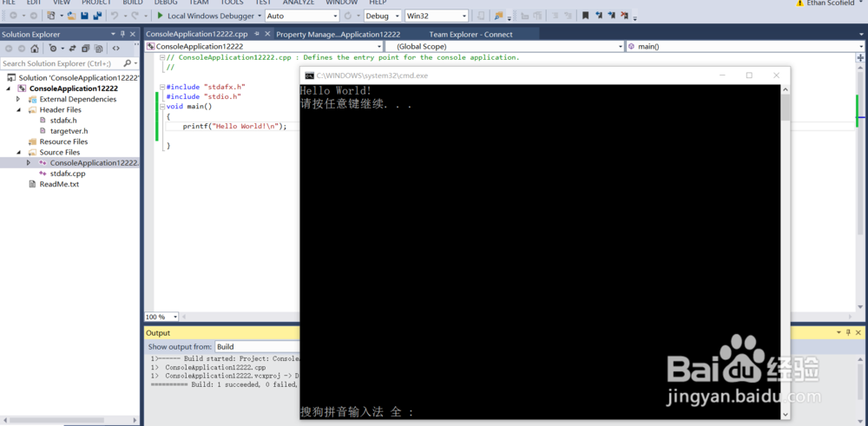The image size is (868, 426).
Task: Click the Home icon in Solution Explorer
Action: coord(35,49)
